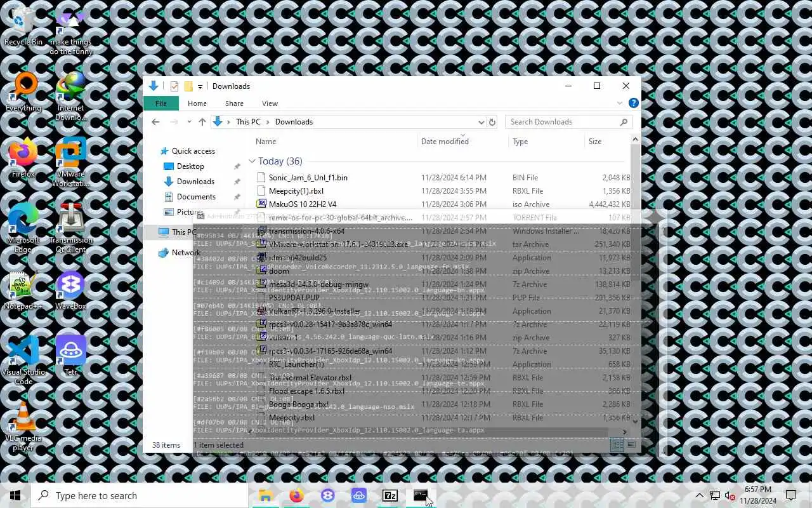Open the Recycle Bin desktop icon

[x=23, y=27]
